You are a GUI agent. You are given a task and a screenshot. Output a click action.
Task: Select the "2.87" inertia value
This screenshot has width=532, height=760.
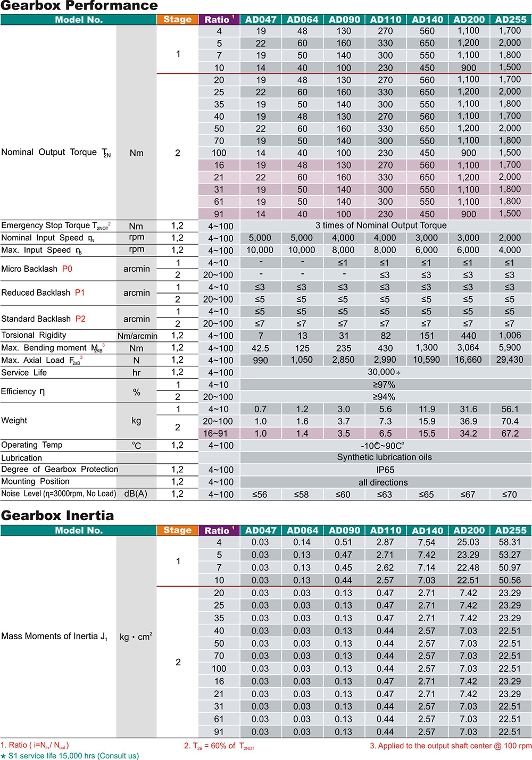point(385,542)
